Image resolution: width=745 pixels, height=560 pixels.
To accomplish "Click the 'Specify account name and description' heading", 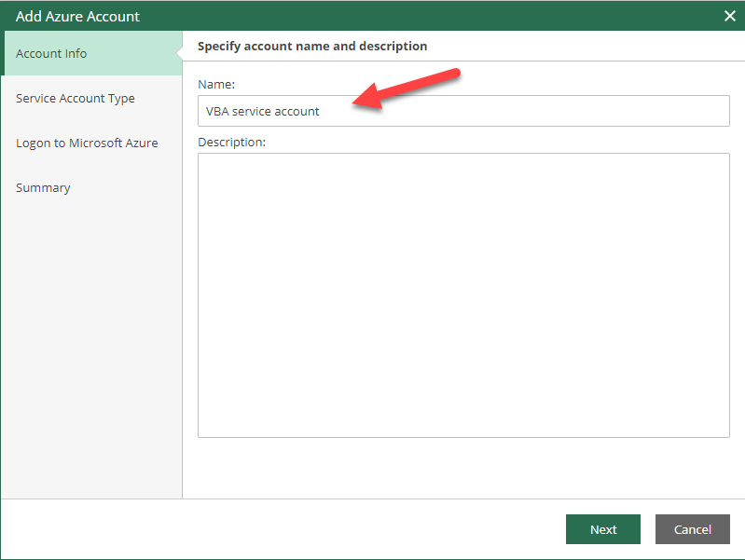I will (x=312, y=46).
